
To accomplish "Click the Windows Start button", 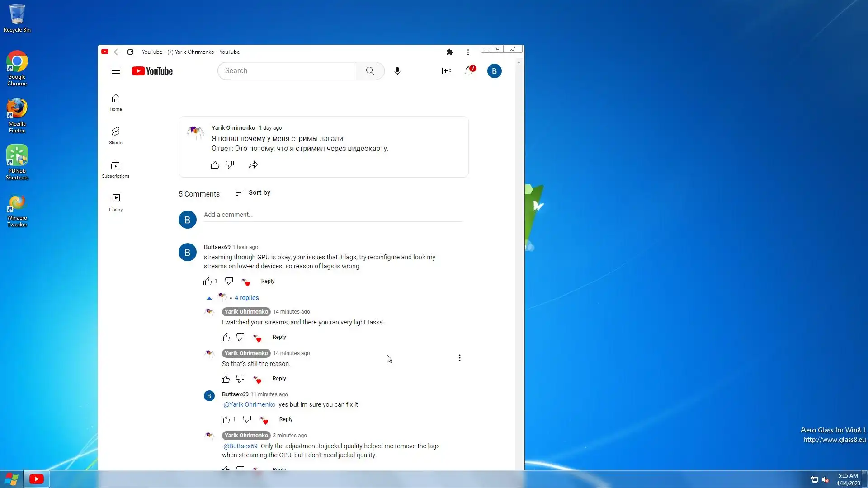I will click(11, 479).
